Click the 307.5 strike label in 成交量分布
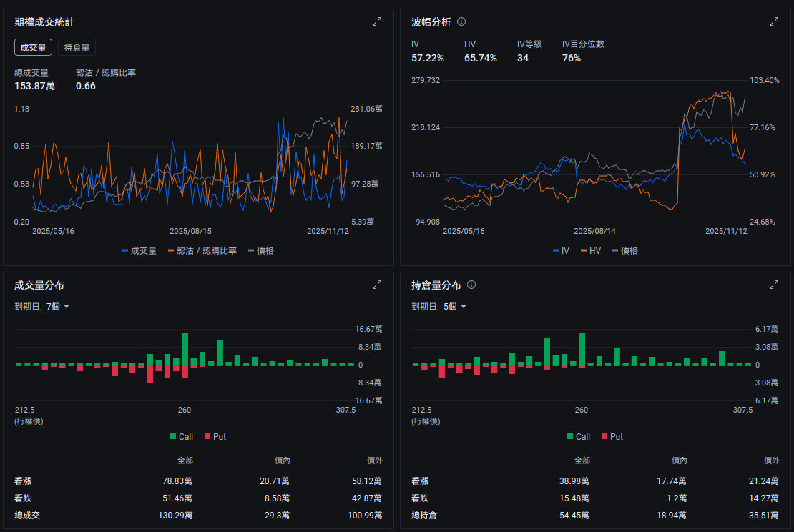 coord(346,410)
